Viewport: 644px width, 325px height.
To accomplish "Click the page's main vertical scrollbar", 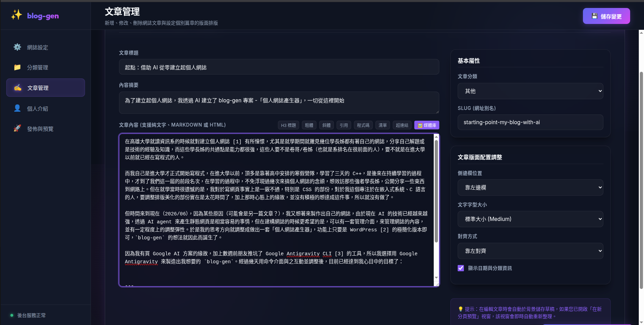I will click(641, 180).
